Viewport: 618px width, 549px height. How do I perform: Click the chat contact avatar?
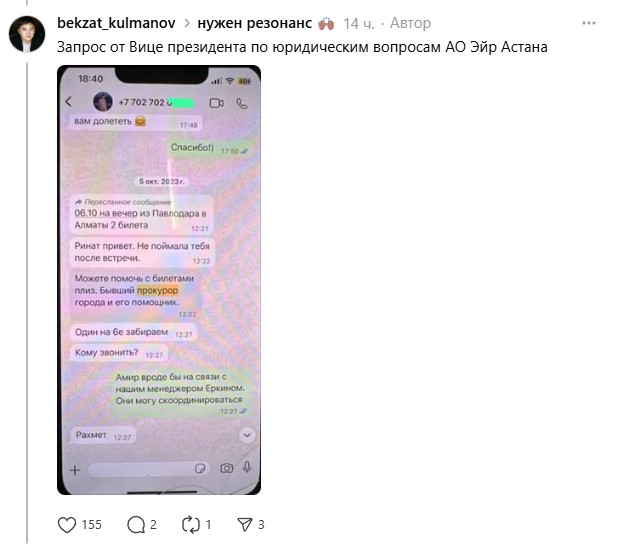point(103,102)
